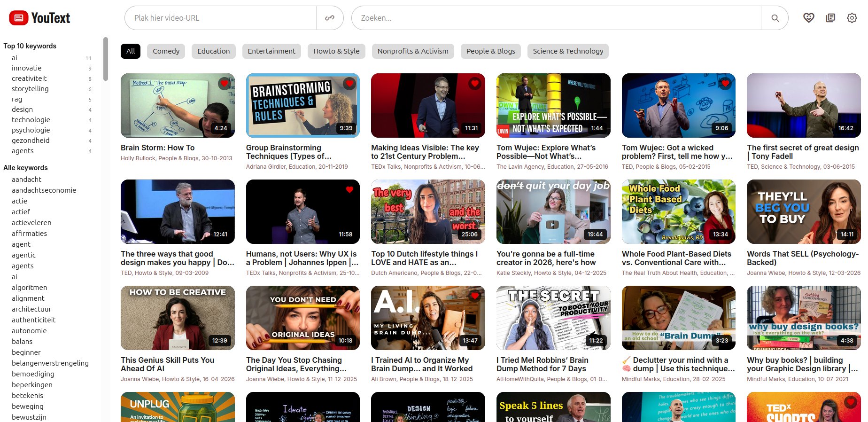Unfavorite the Group Brainstorming Techniques video
This screenshot has height=422, width=868.
click(349, 84)
